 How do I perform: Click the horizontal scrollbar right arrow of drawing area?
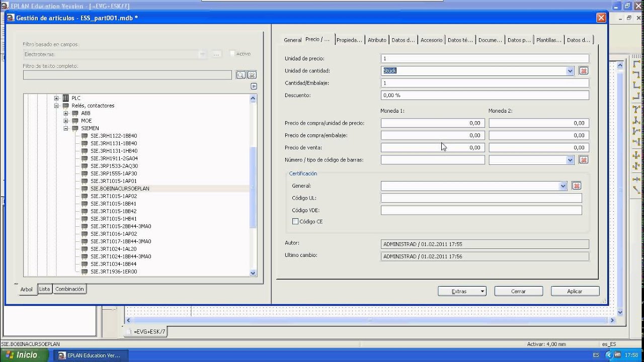pos(612,320)
